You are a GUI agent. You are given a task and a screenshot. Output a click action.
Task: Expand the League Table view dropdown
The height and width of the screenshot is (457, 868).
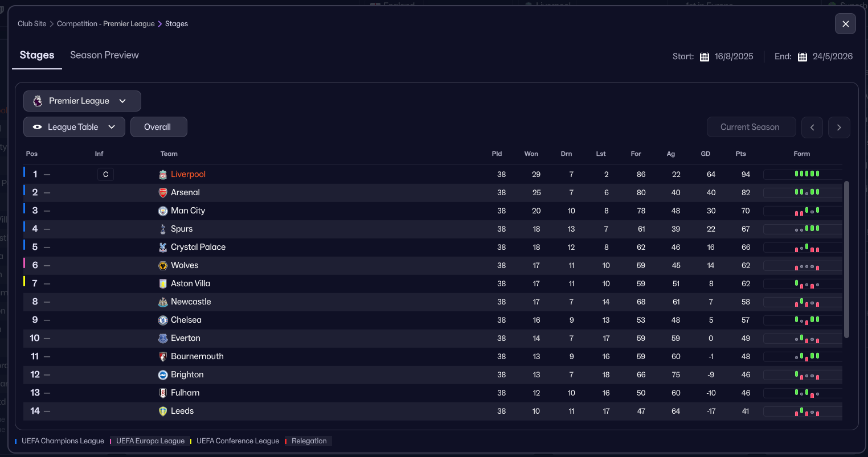coord(74,127)
